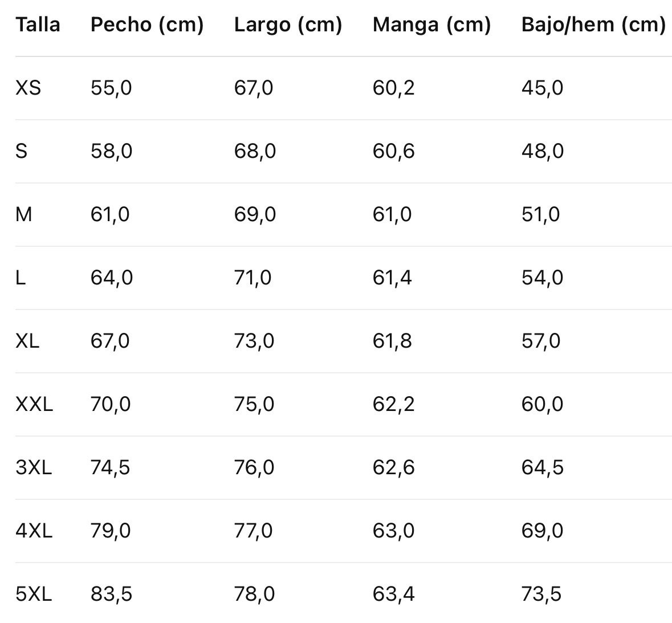Click the 4XL size label
The width and height of the screenshot is (672, 623).
[34, 531]
